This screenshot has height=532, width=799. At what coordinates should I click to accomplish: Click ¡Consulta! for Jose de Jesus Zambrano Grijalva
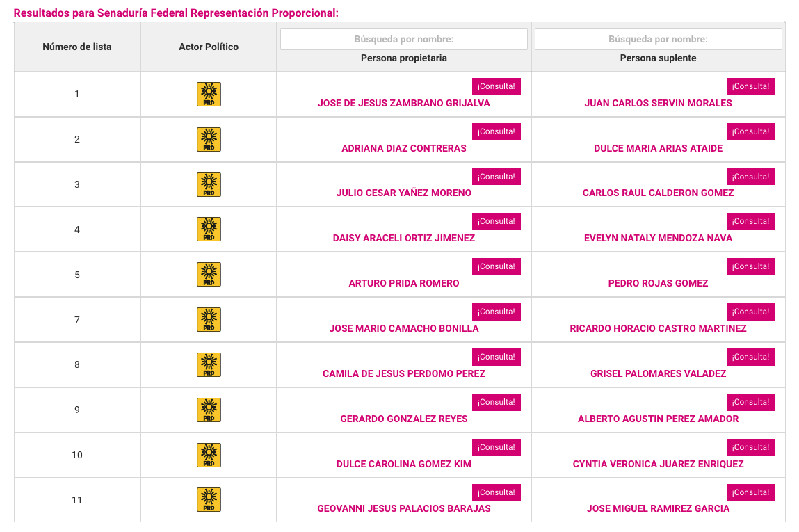[x=497, y=87]
